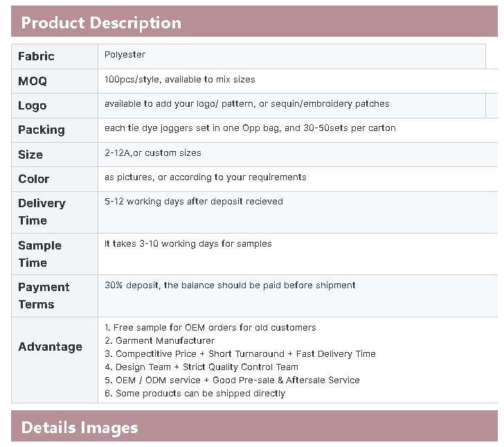Select the Packing row label
504x447 pixels.
tap(41, 130)
